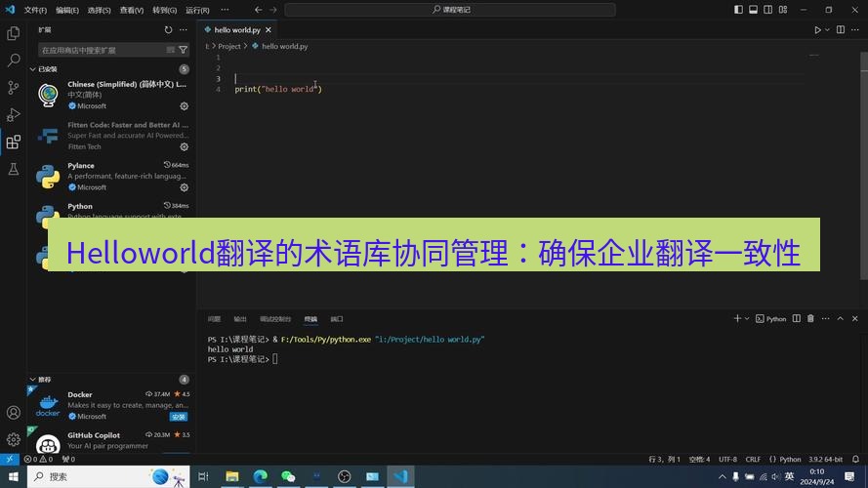868x488 pixels.
Task: Toggle the primary sidebar layout icon
Action: [738, 10]
